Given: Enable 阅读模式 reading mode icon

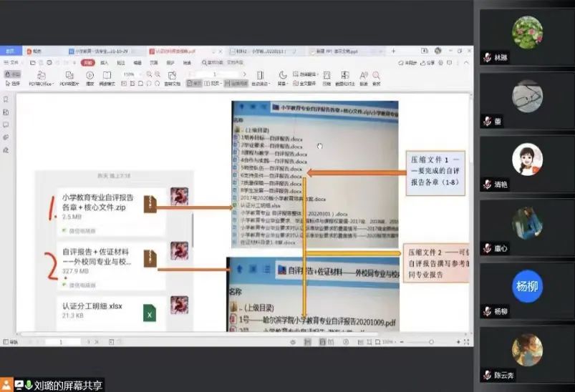Looking at the screenshot, I should point(107,76).
